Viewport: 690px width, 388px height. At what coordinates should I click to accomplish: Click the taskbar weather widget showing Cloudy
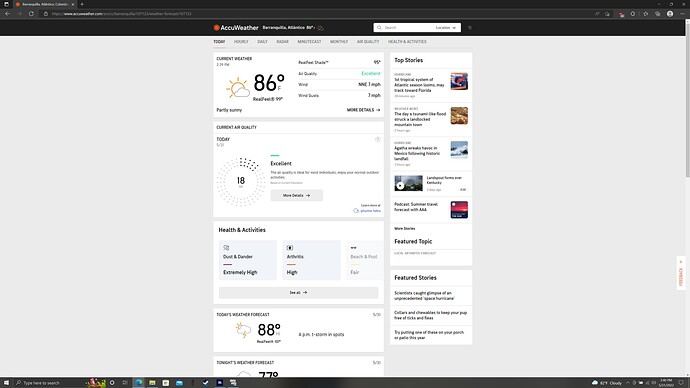(x=607, y=383)
